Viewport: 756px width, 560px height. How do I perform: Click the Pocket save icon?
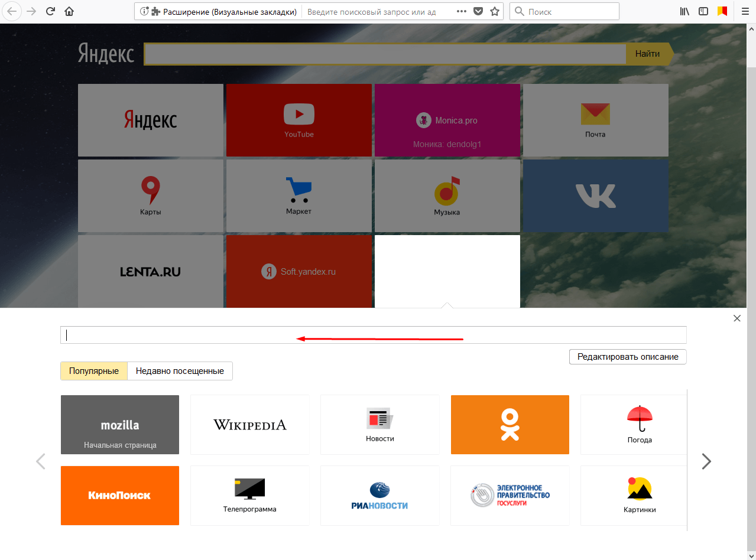pyautogui.click(x=479, y=11)
